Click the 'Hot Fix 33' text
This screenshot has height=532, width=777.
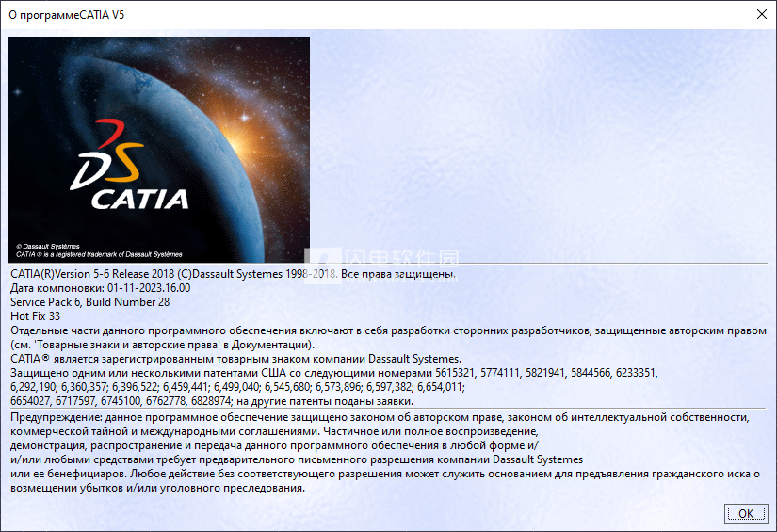pyautogui.click(x=35, y=316)
